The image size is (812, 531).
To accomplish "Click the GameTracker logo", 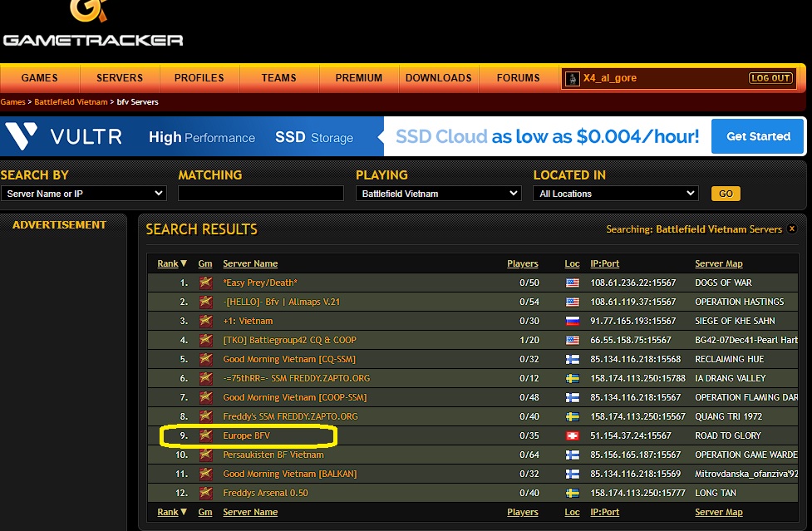I will (x=93, y=24).
